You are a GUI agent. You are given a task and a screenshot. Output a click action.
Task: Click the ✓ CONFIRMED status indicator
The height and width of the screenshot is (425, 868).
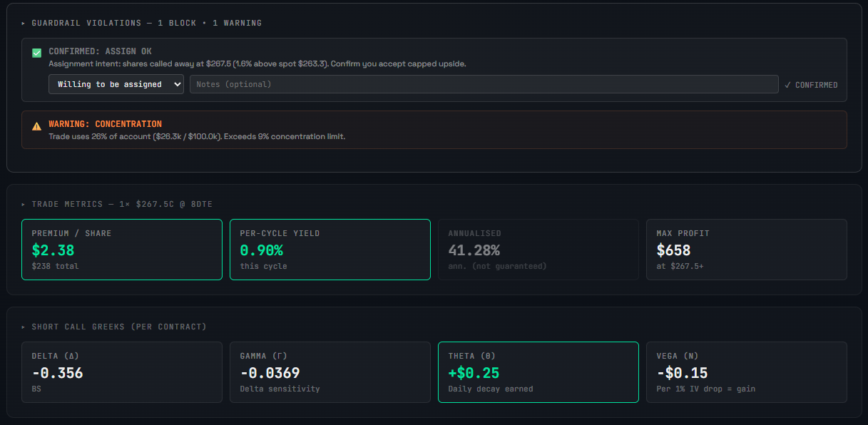click(811, 84)
